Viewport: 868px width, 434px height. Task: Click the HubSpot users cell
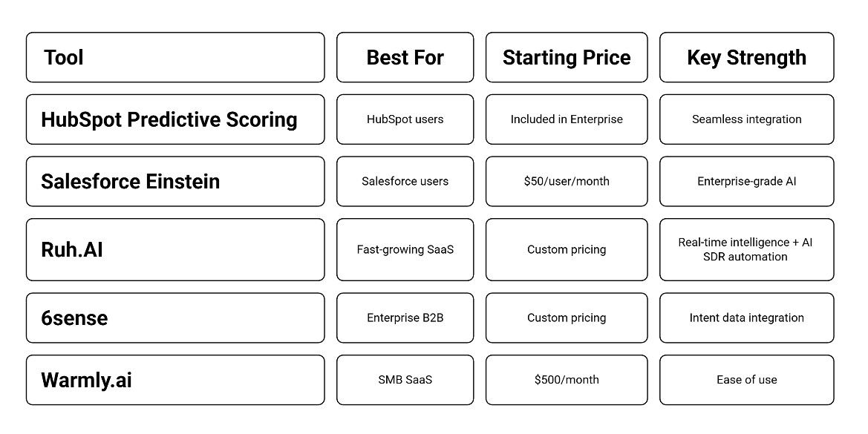pos(405,119)
